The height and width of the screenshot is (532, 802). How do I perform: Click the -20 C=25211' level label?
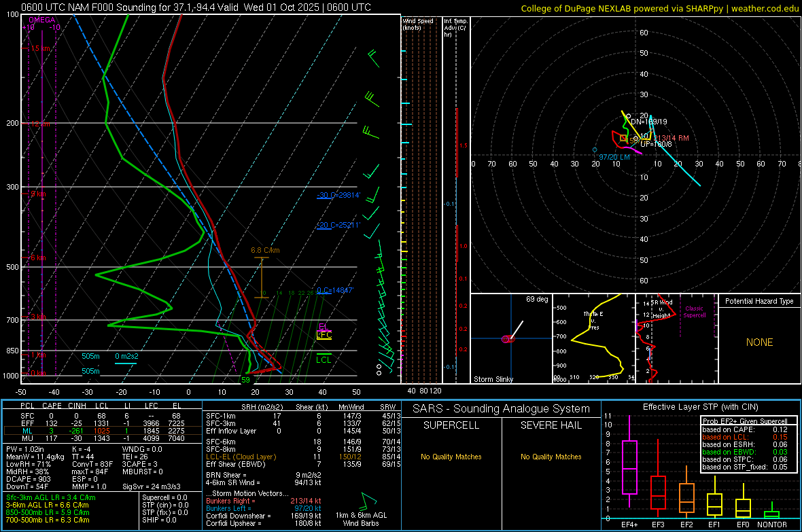pos(338,225)
